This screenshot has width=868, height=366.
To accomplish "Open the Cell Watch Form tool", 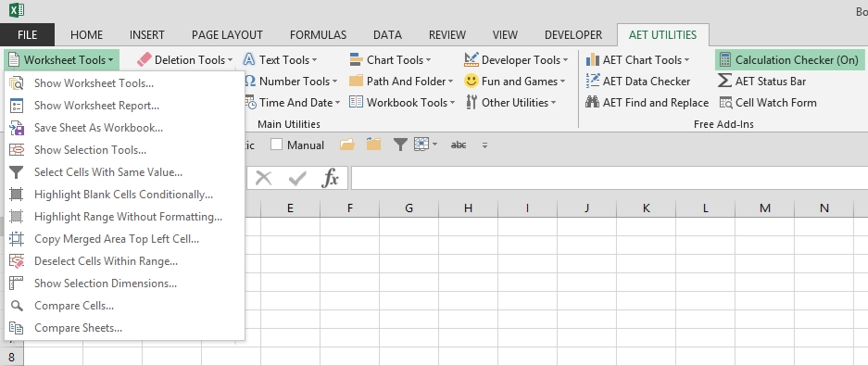I will tap(768, 103).
